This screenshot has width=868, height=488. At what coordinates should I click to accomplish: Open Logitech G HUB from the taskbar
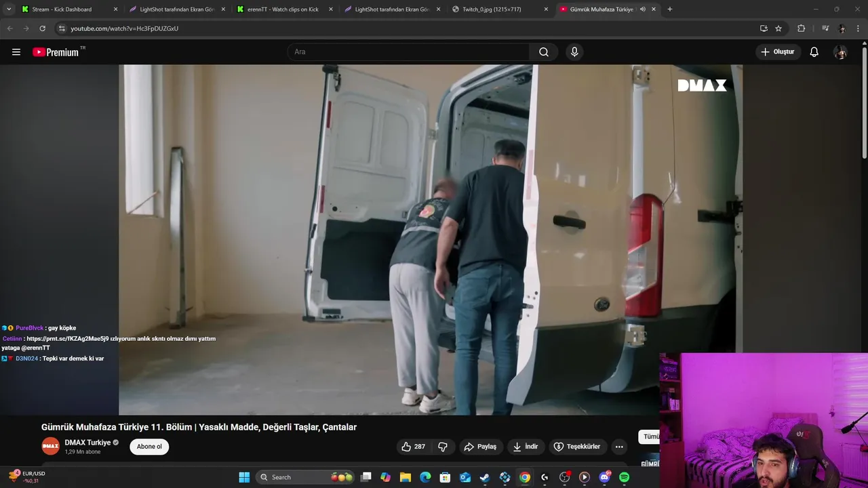point(545,477)
